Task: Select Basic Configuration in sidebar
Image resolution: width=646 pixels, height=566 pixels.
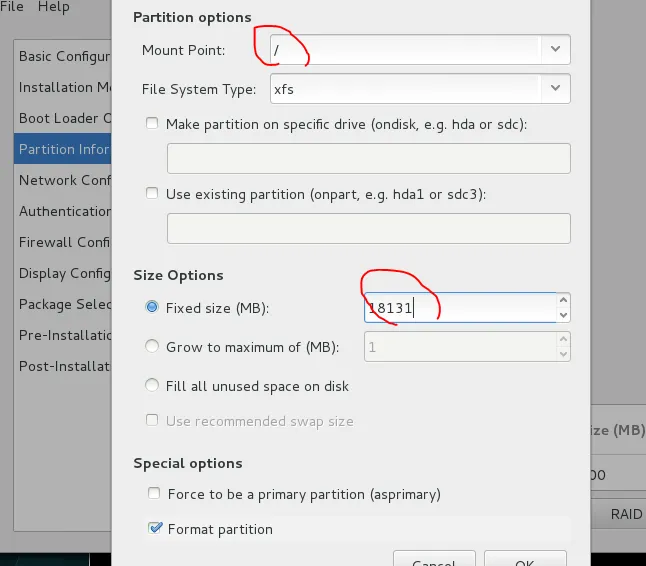Action: pos(64,56)
